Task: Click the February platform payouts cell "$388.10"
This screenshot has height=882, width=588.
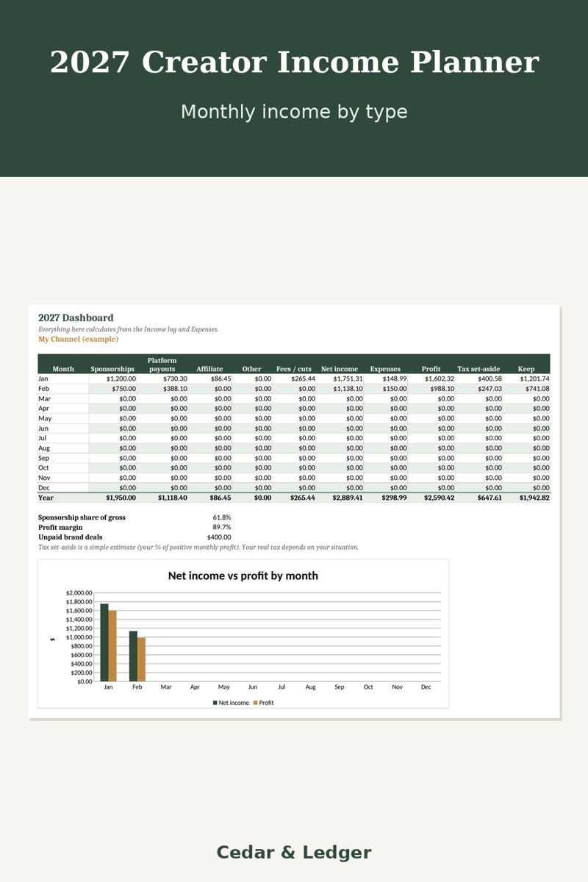Action: (x=175, y=388)
